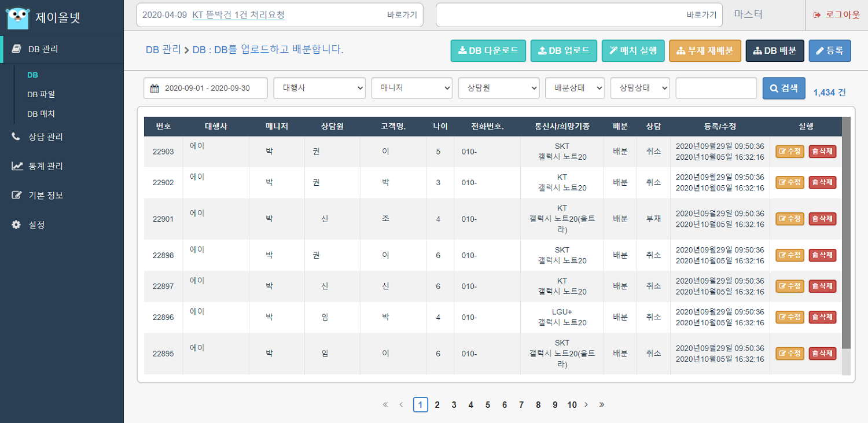Click the DB 배분 button
Viewport: 868px width, 423px height.
tap(775, 51)
